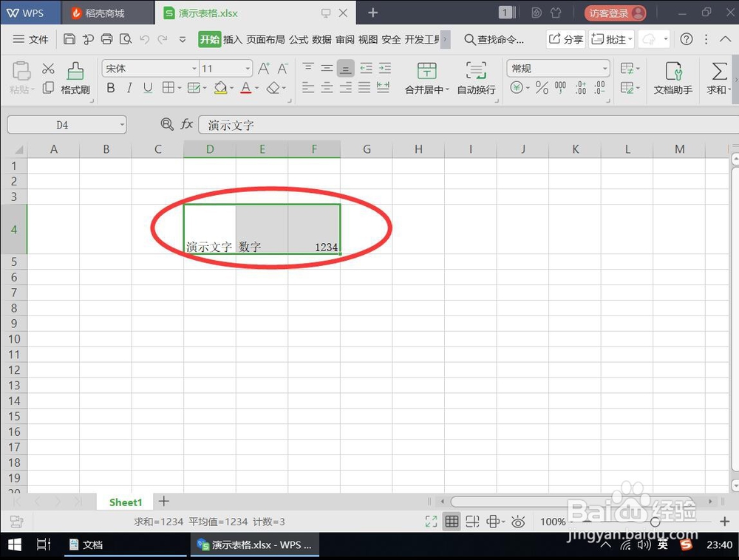Open the Document Assistant 文档助手

pos(673,78)
